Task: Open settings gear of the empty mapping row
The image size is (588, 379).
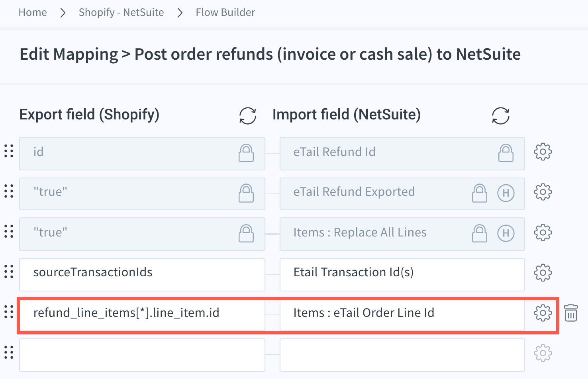Action: 543,354
